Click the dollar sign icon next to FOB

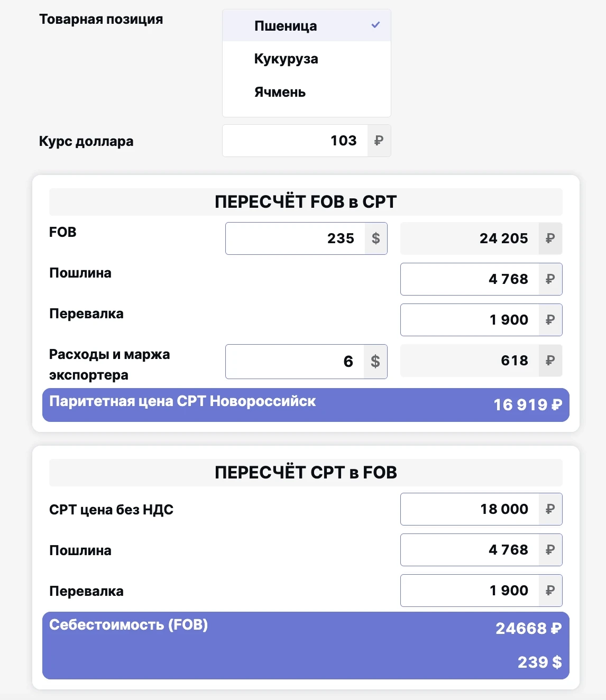click(375, 238)
